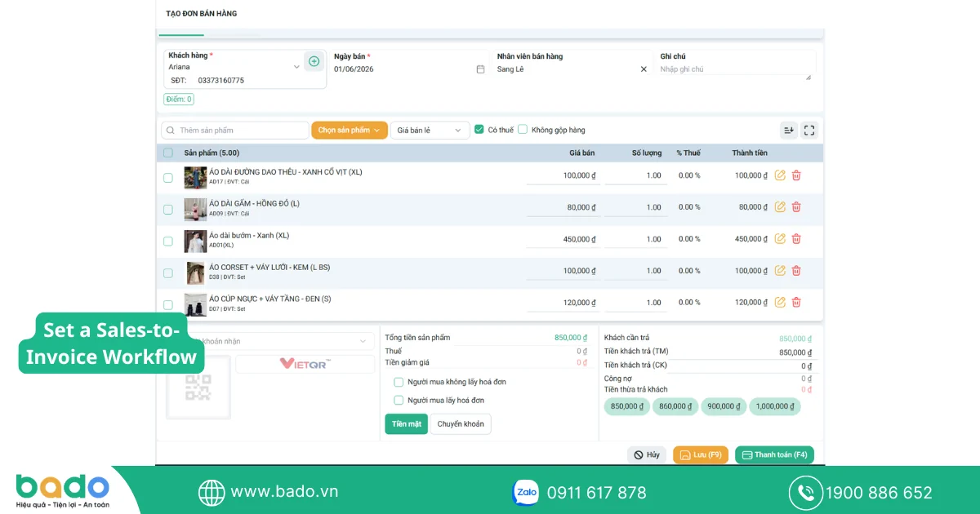Open thumbnail of Áo dài bướm product
This screenshot has width=980, height=514.
point(195,241)
